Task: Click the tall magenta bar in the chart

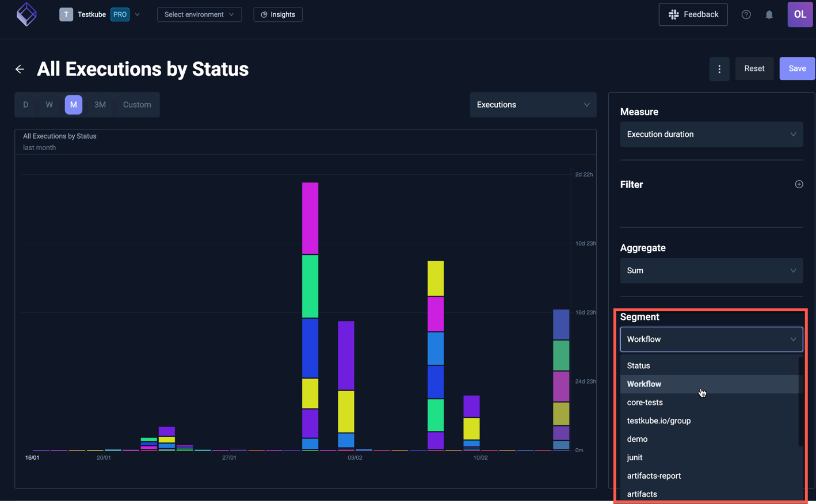Action: click(x=310, y=217)
